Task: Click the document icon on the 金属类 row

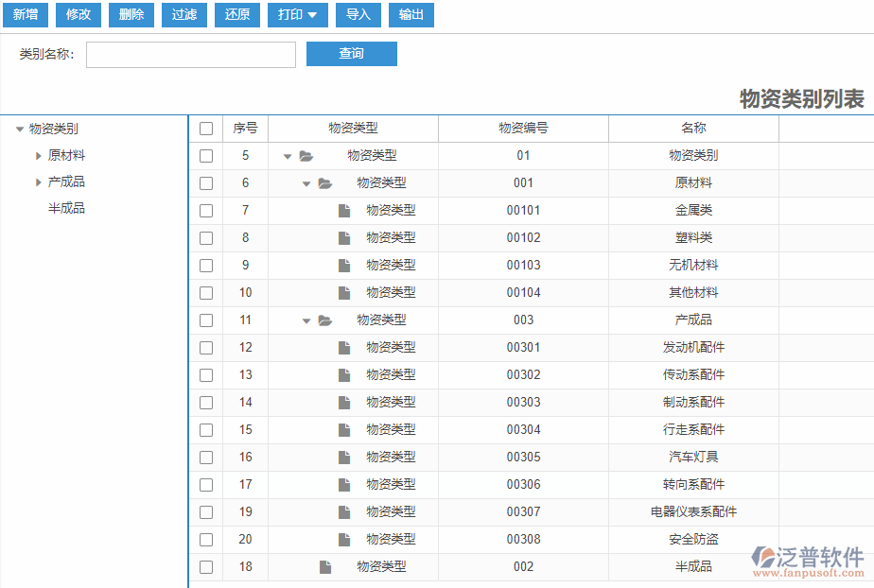Action: [x=343, y=210]
